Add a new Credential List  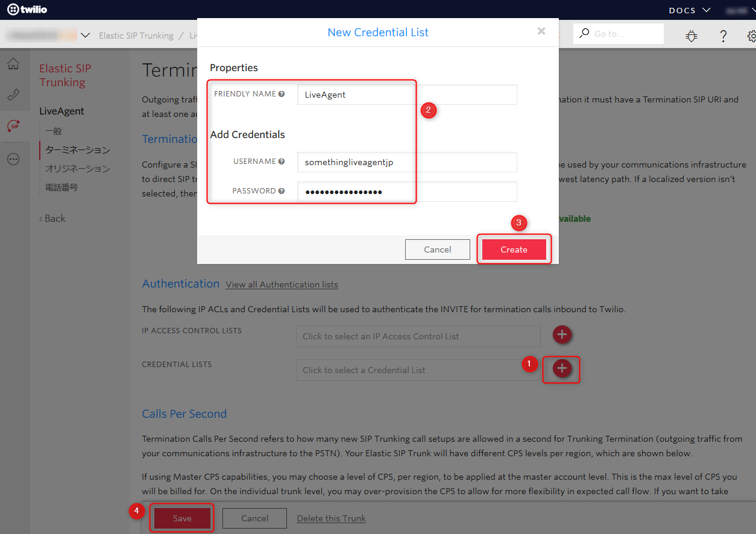point(562,368)
